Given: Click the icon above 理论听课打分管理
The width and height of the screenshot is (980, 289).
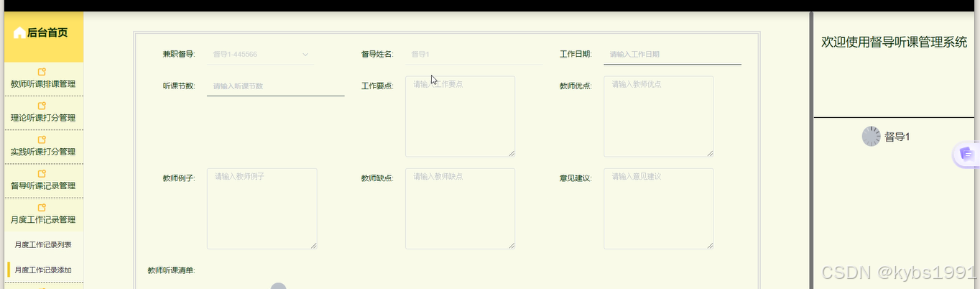Looking at the screenshot, I should (42, 106).
